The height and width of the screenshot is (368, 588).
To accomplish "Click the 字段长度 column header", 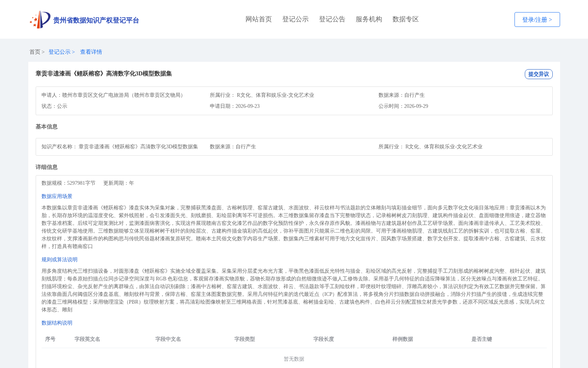I will 324,339.
